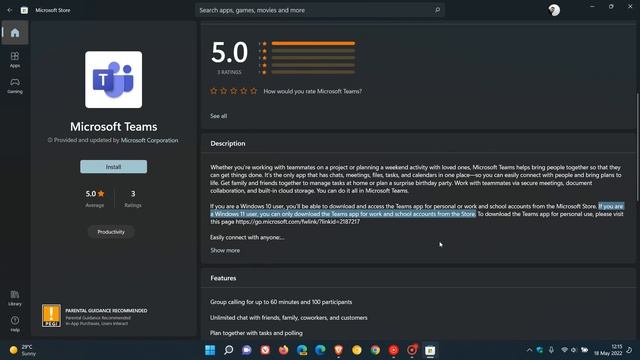Click 'Plan together with tasks and polling'
Viewport: 640px width, 360px height.
point(256,333)
